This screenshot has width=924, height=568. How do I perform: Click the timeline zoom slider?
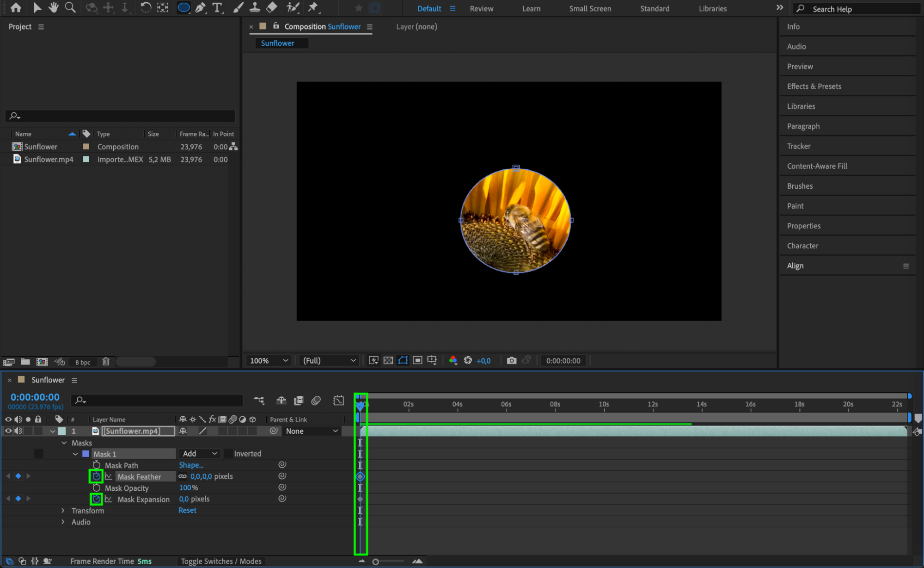point(376,562)
